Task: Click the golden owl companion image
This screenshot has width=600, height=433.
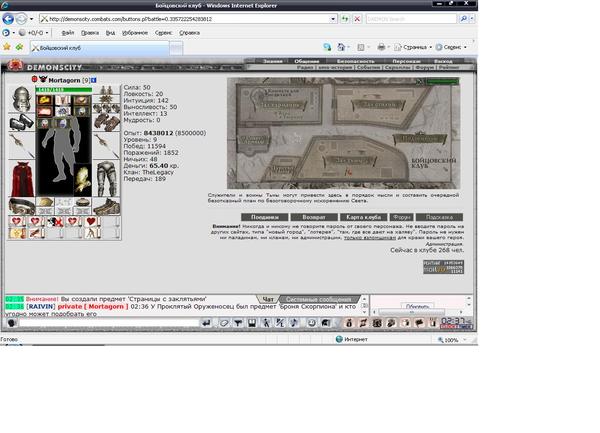Action: [x=83, y=180]
